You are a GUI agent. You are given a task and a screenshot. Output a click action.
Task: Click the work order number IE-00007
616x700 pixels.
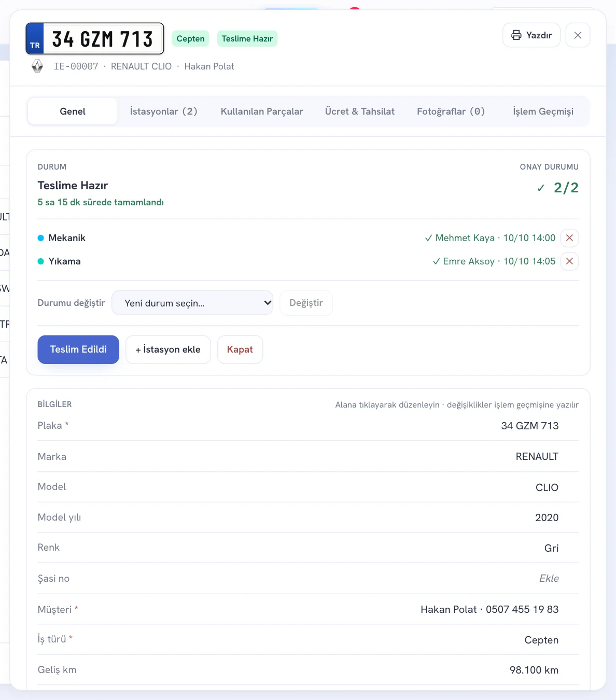click(x=76, y=66)
